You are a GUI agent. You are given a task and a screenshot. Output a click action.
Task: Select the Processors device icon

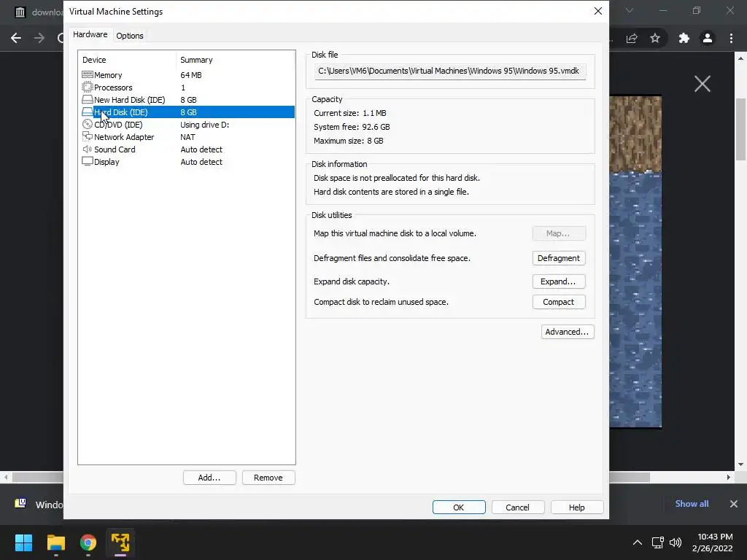coord(88,87)
